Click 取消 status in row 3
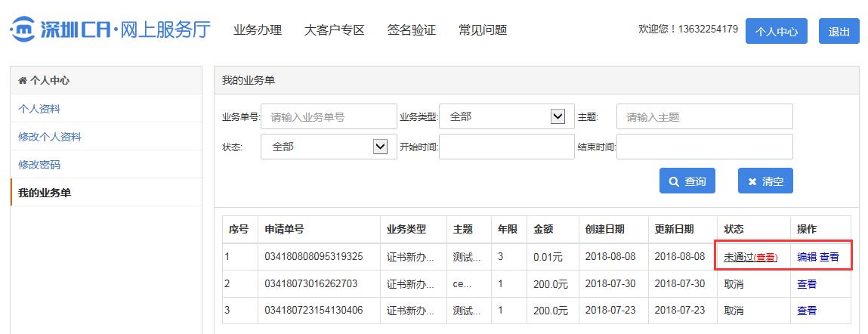 [734, 311]
